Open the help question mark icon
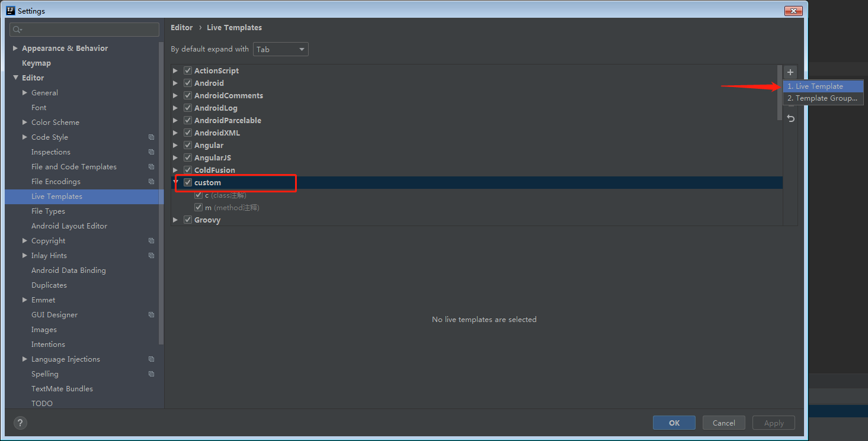 [x=20, y=423]
